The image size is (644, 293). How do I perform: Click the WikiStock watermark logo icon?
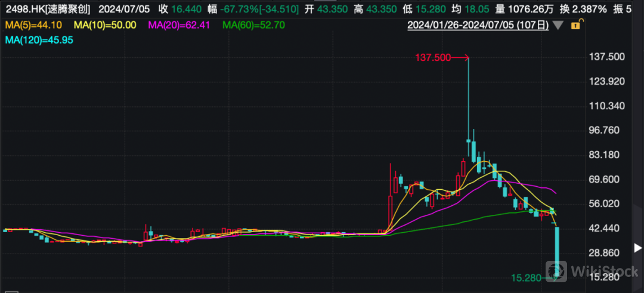pyautogui.click(x=560, y=272)
